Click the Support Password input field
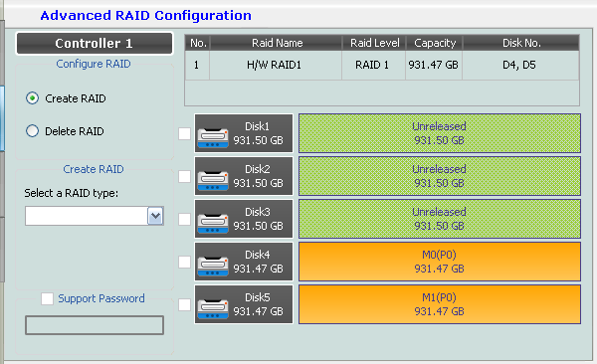The image size is (597, 364). [x=95, y=325]
